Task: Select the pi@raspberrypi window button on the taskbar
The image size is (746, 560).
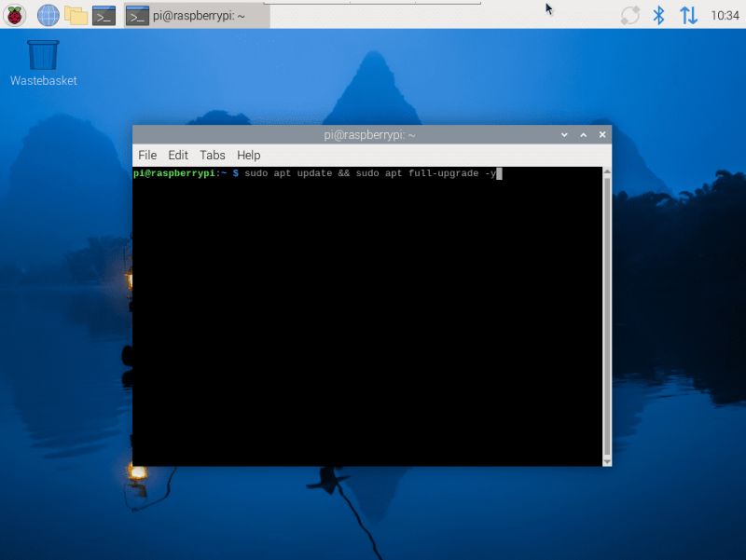Action: click(191, 14)
